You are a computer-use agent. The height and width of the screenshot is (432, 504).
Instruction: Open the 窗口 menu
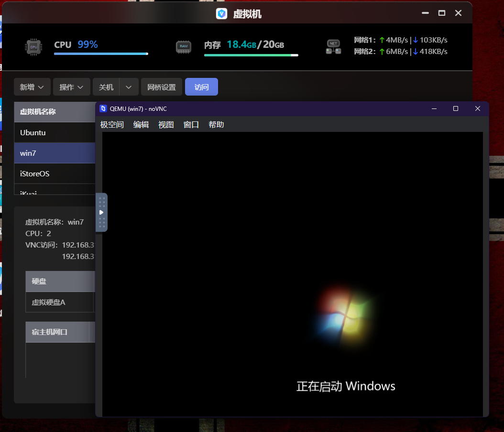(191, 125)
